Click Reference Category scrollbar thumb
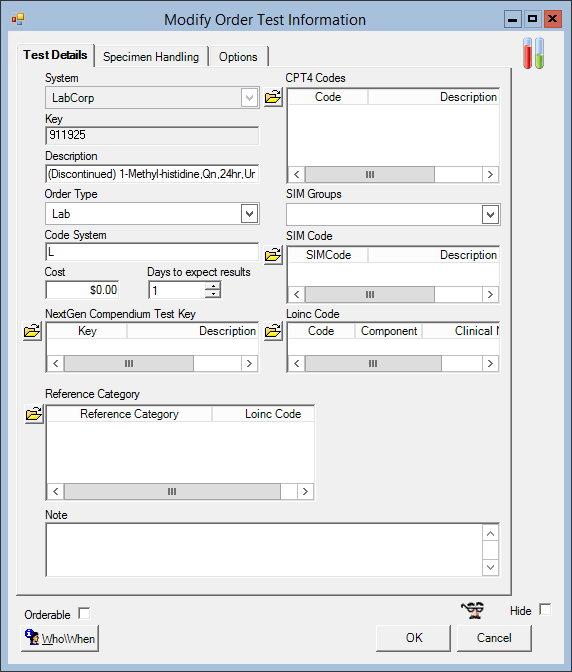The height and width of the screenshot is (672, 572). (172, 491)
